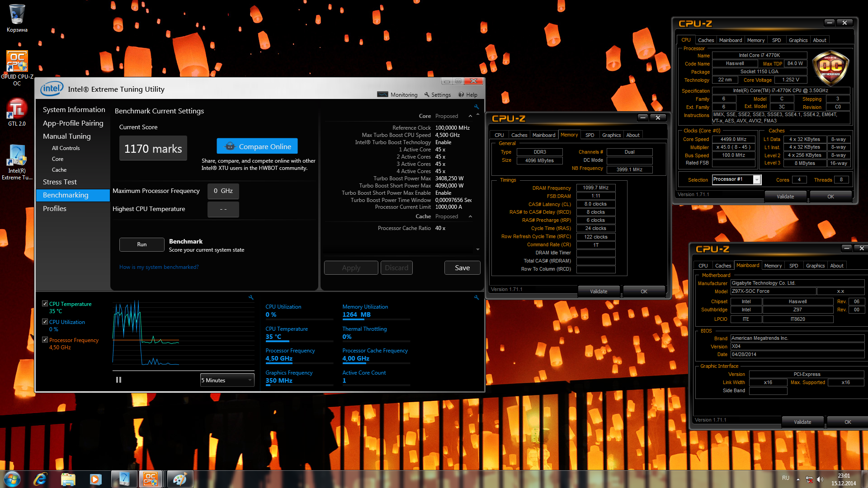Click the wrench icon above monitor values
Screen dimensions: 868x488
(x=476, y=298)
